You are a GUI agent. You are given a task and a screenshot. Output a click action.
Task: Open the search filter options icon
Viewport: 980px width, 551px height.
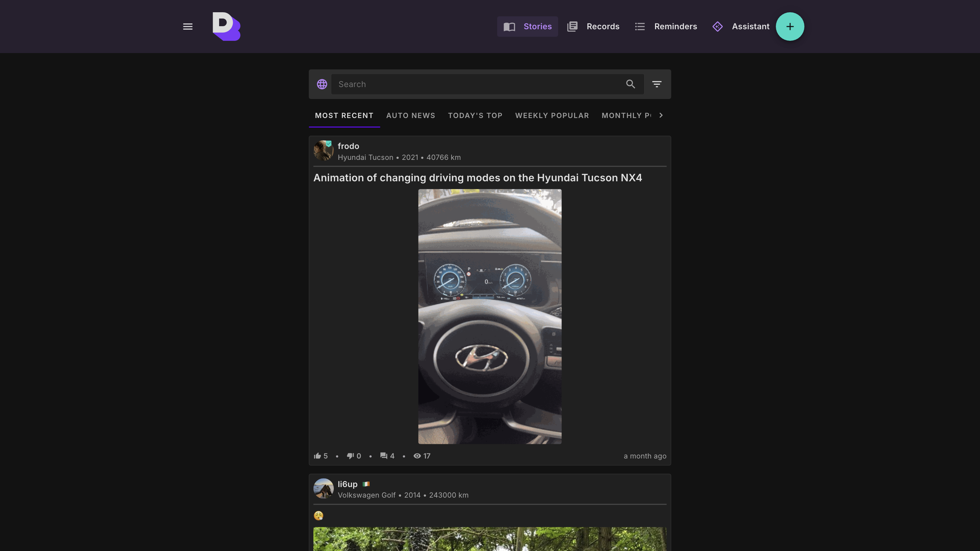pos(657,84)
